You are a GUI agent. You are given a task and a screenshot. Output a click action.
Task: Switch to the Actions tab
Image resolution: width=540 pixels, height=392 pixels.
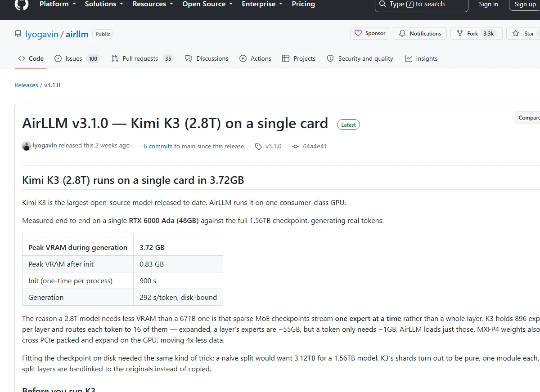click(x=255, y=58)
